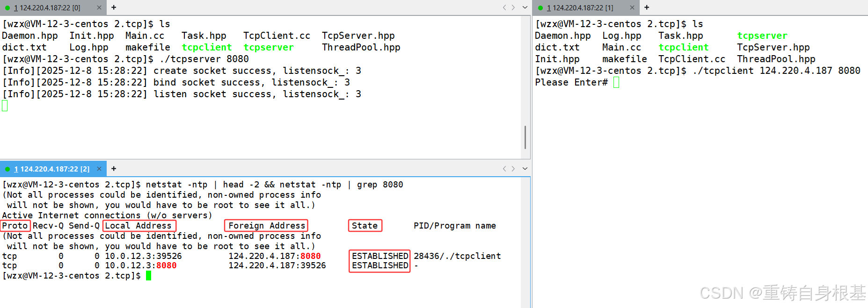
Task: Click foreign address 124.220.4.187:39526
Action: pyautogui.click(x=277, y=265)
